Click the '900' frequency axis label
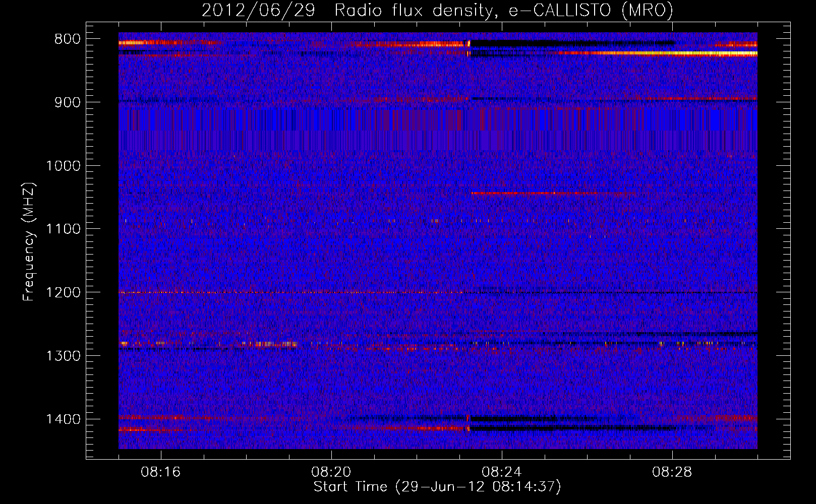This screenshot has height=504, width=816. click(x=67, y=102)
